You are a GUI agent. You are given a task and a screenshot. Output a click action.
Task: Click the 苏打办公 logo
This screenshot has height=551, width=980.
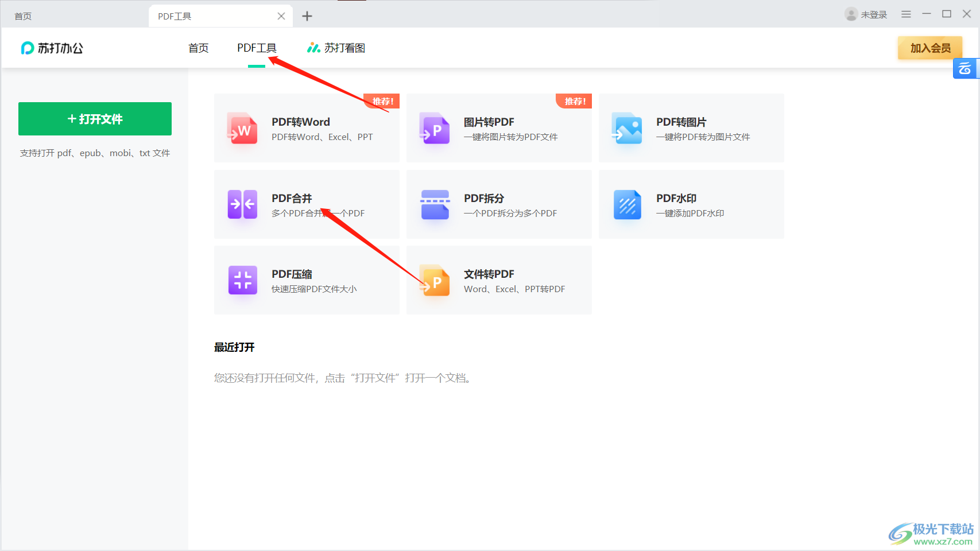click(52, 48)
